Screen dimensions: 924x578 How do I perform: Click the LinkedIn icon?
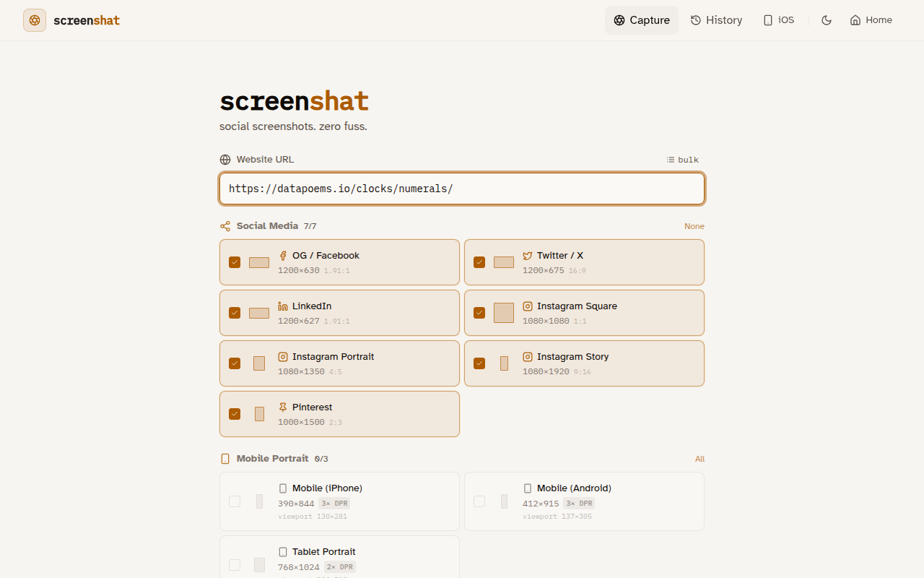coord(283,306)
